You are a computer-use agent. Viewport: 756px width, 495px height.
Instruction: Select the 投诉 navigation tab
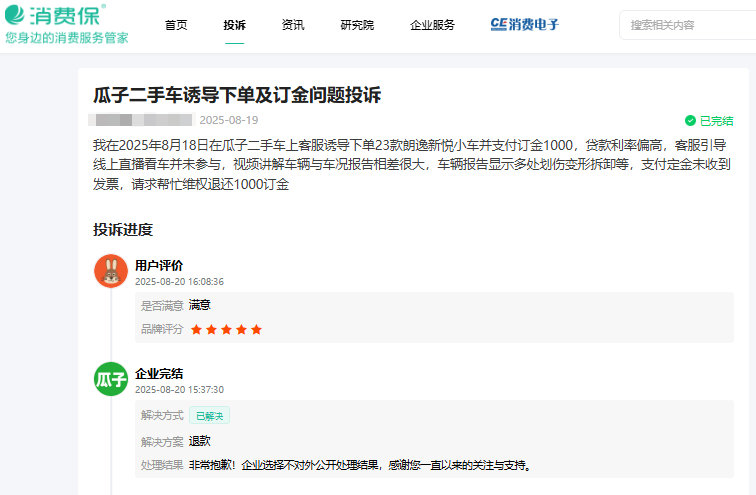pyautogui.click(x=235, y=25)
